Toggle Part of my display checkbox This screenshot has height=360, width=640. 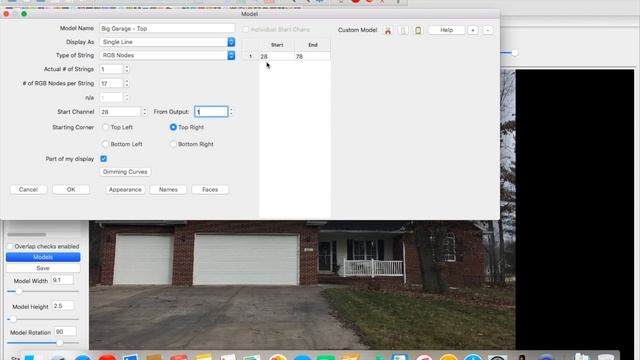tap(104, 159)
